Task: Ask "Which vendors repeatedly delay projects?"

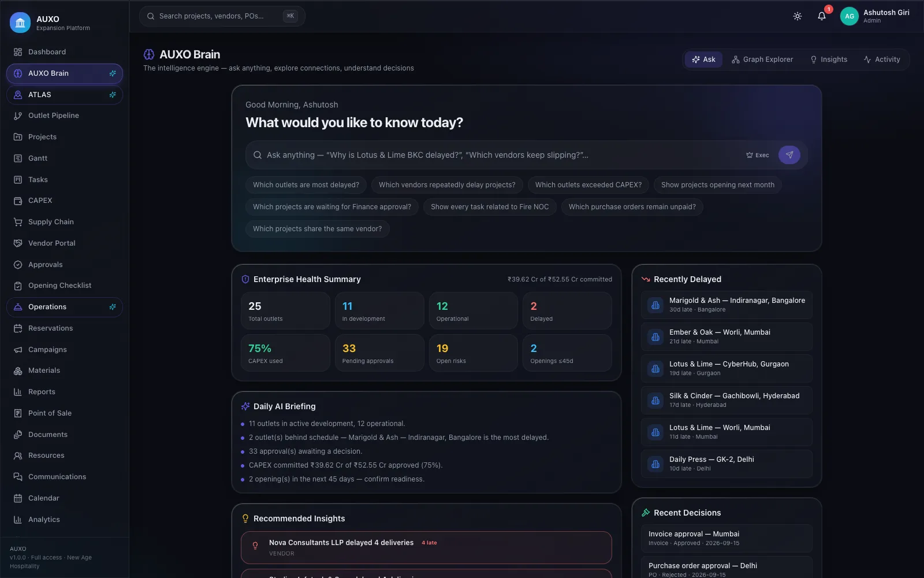Action: pos(447,185)
